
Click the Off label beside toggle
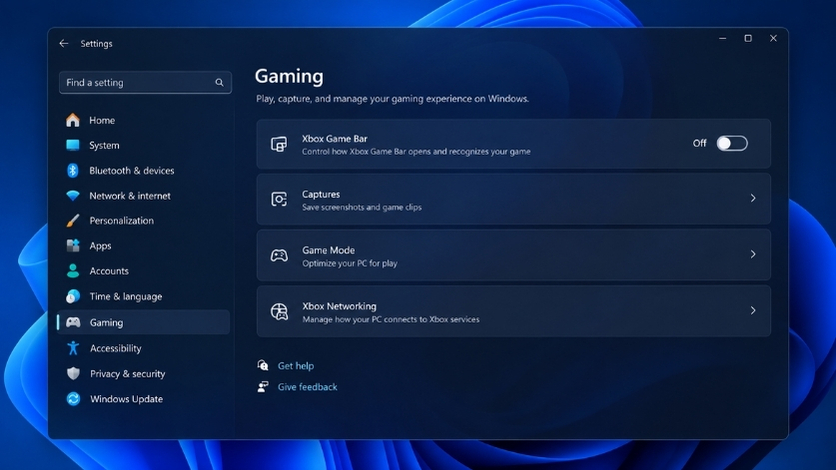(700, 143)
